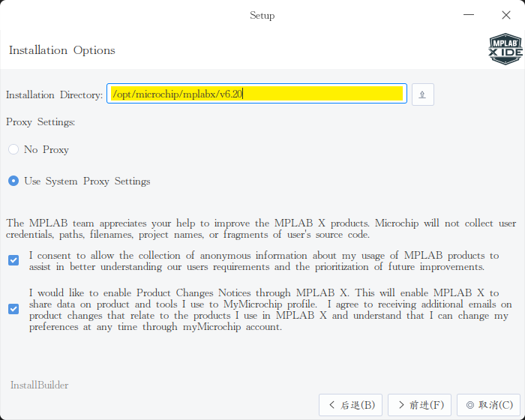Click the MPLAB X IDE logo
Image resolution: width=525 pixels, height=420 pixels.
505,49
